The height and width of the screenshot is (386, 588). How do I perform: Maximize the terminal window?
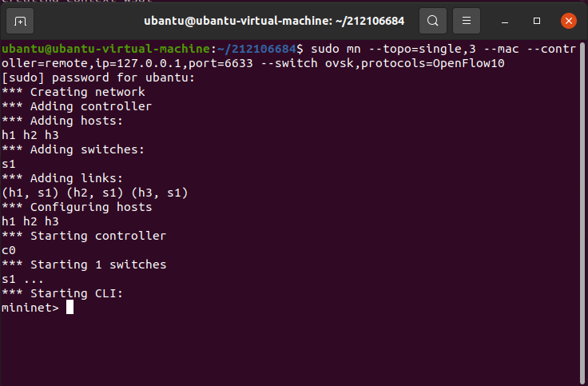(537, 20)
